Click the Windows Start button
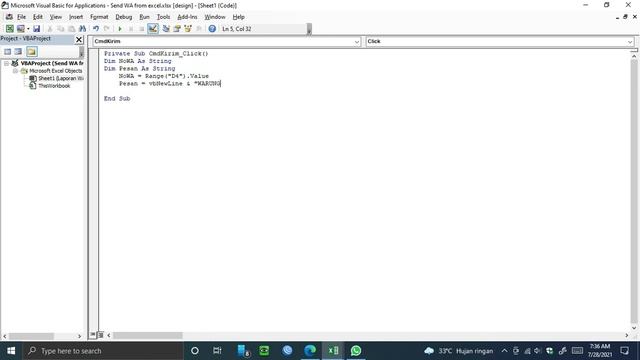640x360 pixels. (x=11, y=351)
